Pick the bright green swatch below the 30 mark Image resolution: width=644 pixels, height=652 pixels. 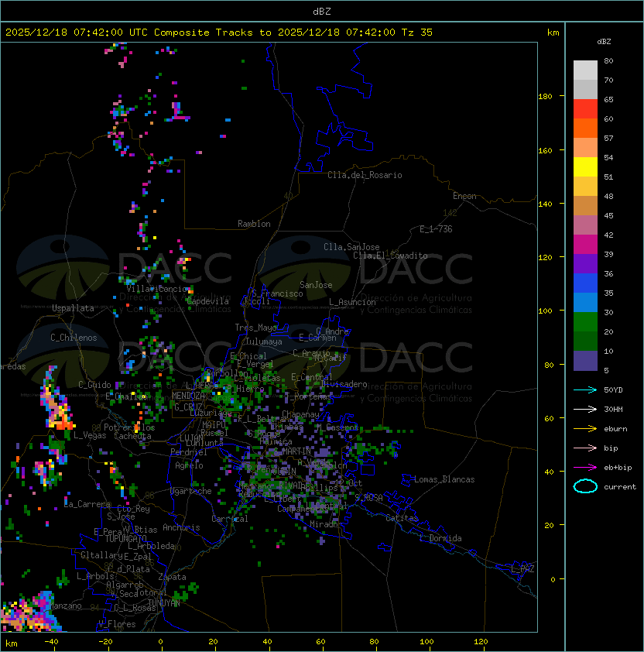585,322
